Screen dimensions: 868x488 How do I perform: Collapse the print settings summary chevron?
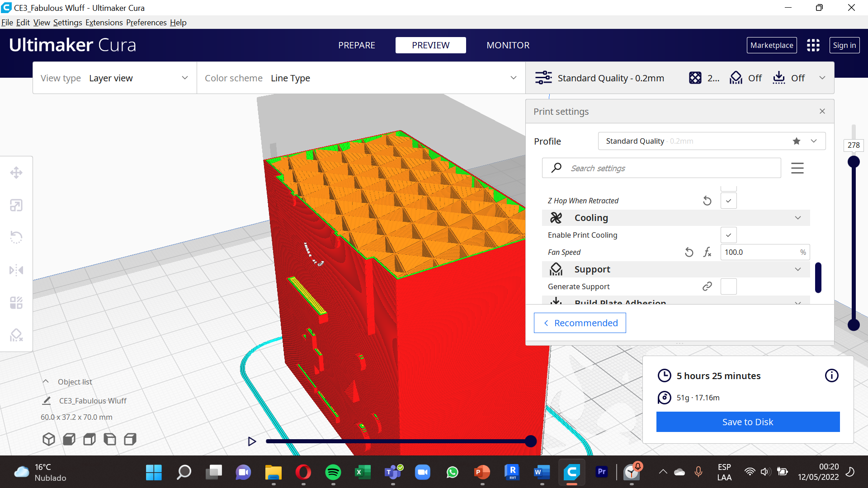pyautogui.click(x=822, y=78)
